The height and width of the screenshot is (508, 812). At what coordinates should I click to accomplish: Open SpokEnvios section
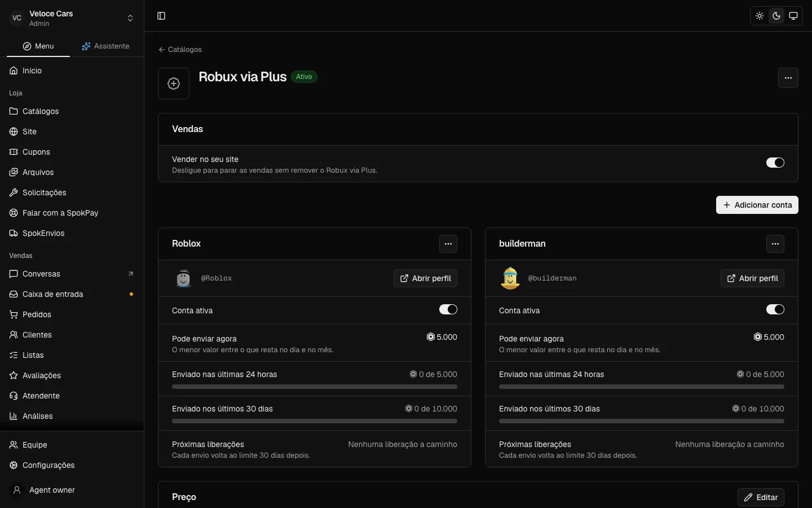pyautogui.click(x=72, y=233)
